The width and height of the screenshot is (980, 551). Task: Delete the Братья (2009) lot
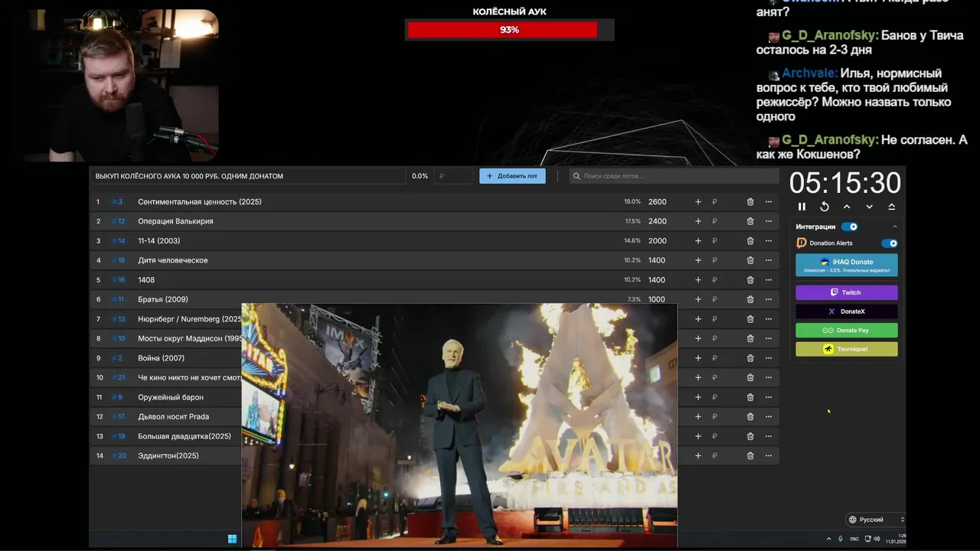pos(750,299)
